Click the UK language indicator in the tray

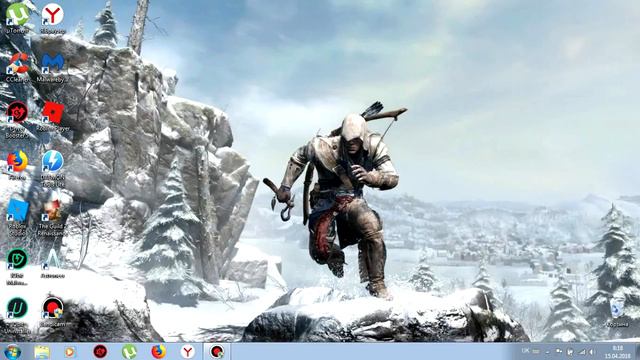525,351
